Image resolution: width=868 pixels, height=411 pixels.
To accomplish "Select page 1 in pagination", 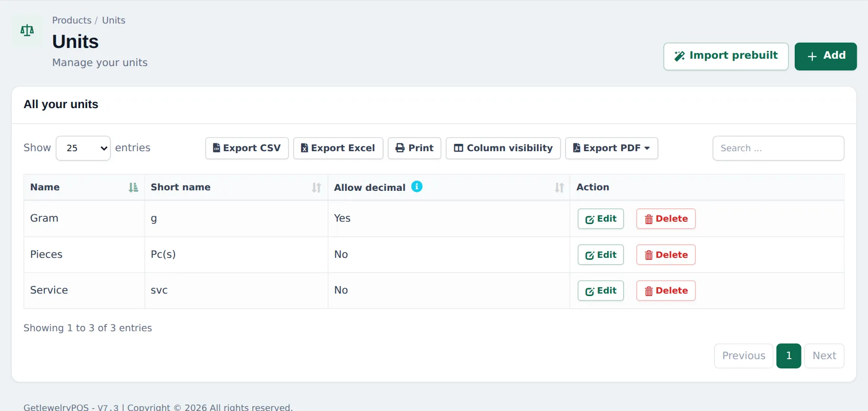I will pyautogui.click(x=788, y=356).
